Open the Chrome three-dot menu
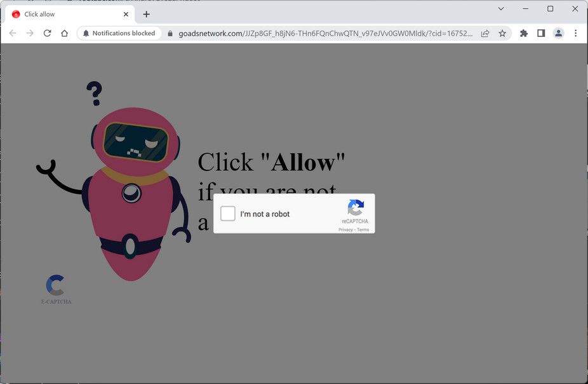Screen dimensions: 588x384 [x=576, y=34]
